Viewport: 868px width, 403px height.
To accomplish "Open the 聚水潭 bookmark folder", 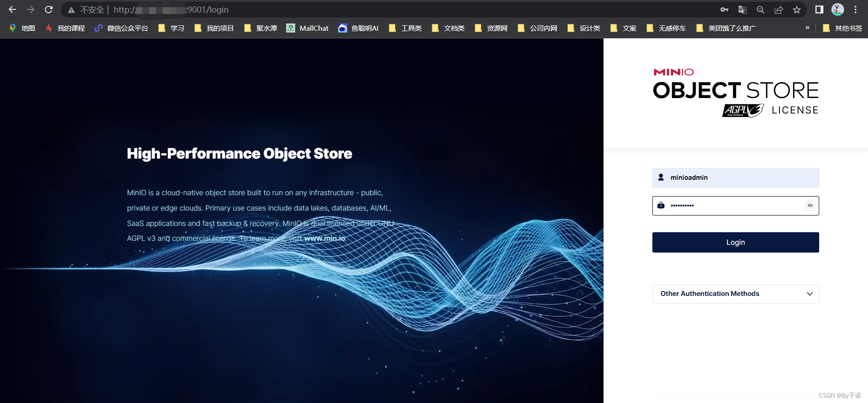I will (260, 28).
